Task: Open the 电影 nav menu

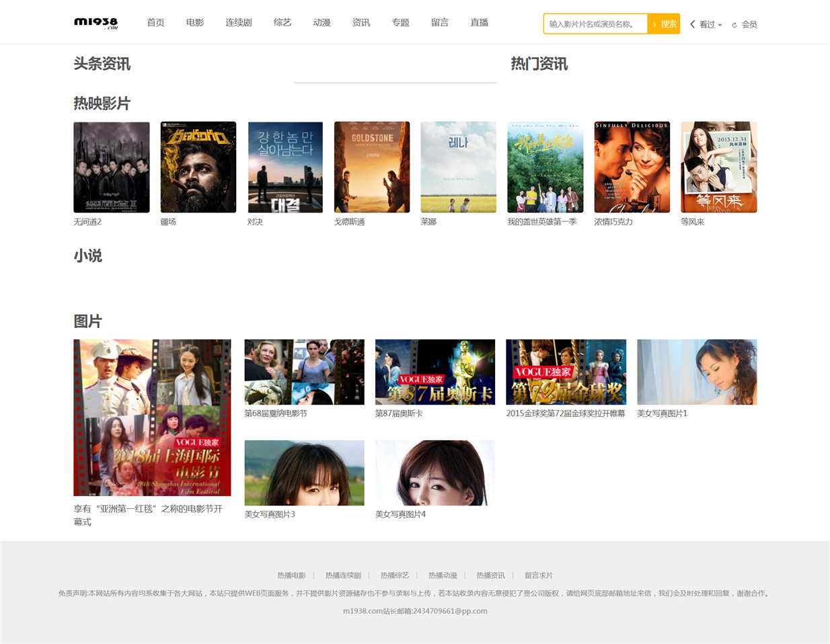Action: pyautogui.click(x=195, y=22)
